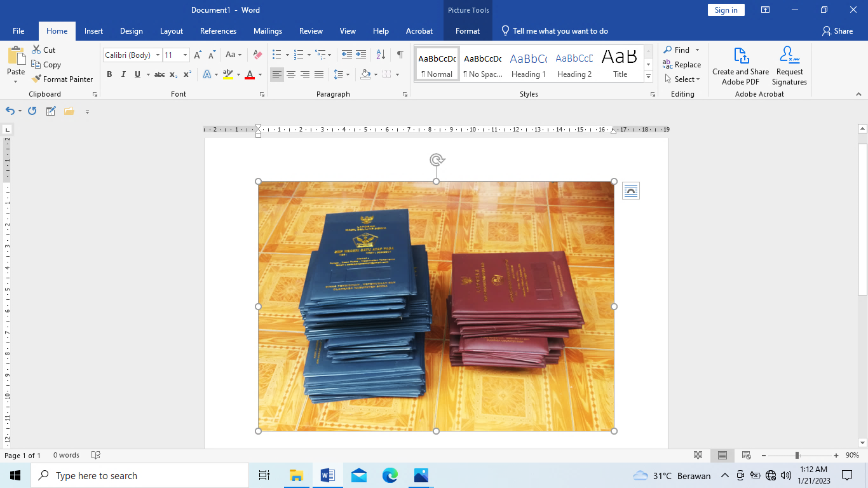
Task: Toggle Bold formatting
Action: [x=109, y=74]
